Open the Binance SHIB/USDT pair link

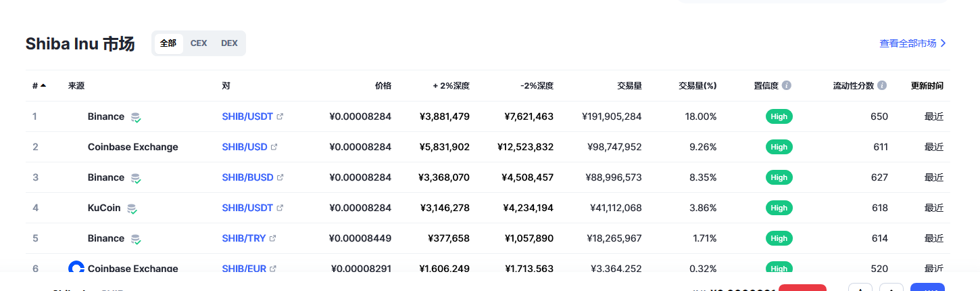point(247,116)
